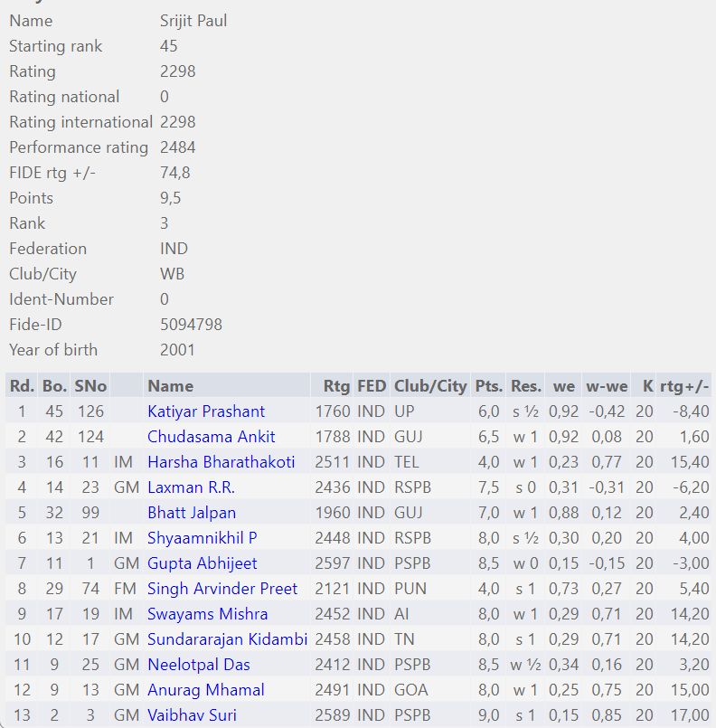Open the Neelotpal Das link

coord(199,665)
